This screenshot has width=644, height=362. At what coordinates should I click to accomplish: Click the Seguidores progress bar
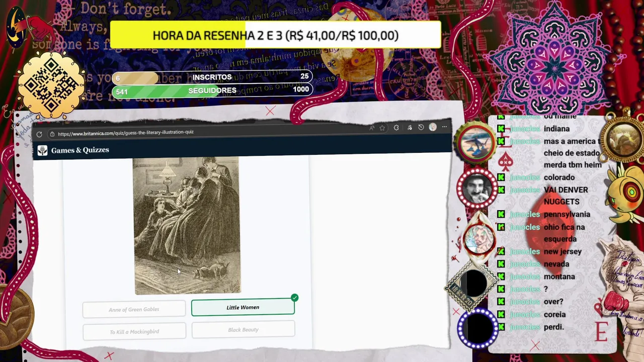[212, 90]
